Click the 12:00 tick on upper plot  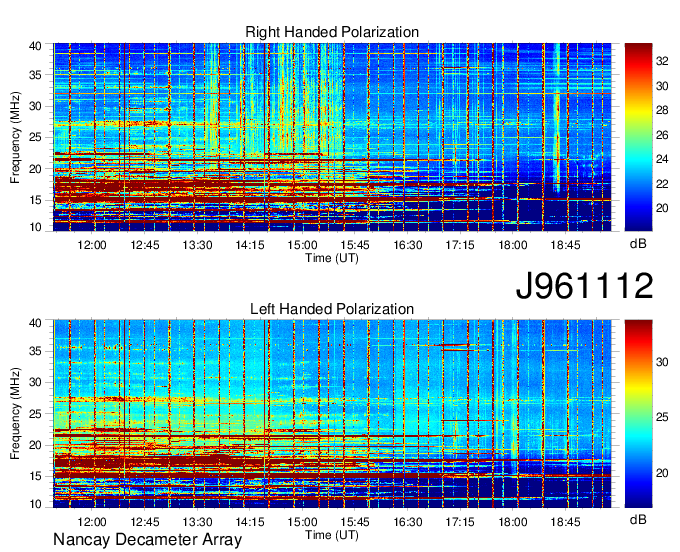click(92, 245)
